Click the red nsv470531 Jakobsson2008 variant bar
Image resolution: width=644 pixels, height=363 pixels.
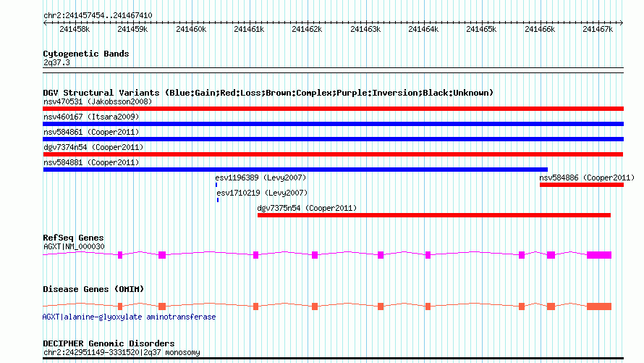click(x=333, y=109)
